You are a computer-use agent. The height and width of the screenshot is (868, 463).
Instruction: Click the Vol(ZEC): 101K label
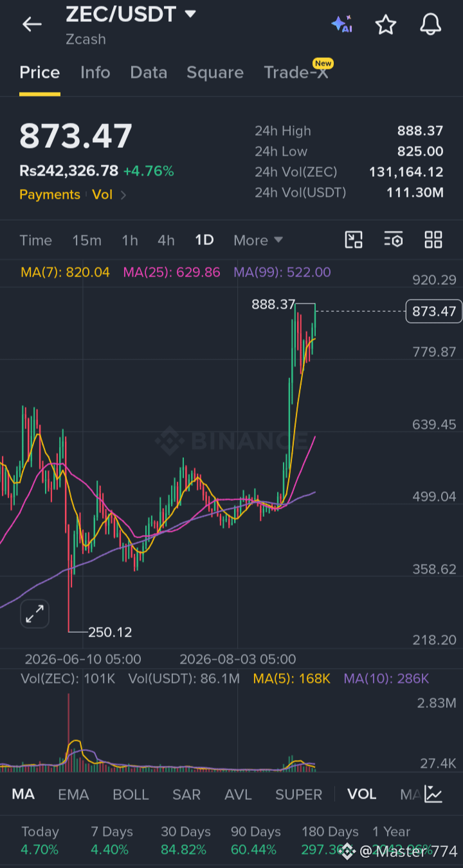(68, 678)
